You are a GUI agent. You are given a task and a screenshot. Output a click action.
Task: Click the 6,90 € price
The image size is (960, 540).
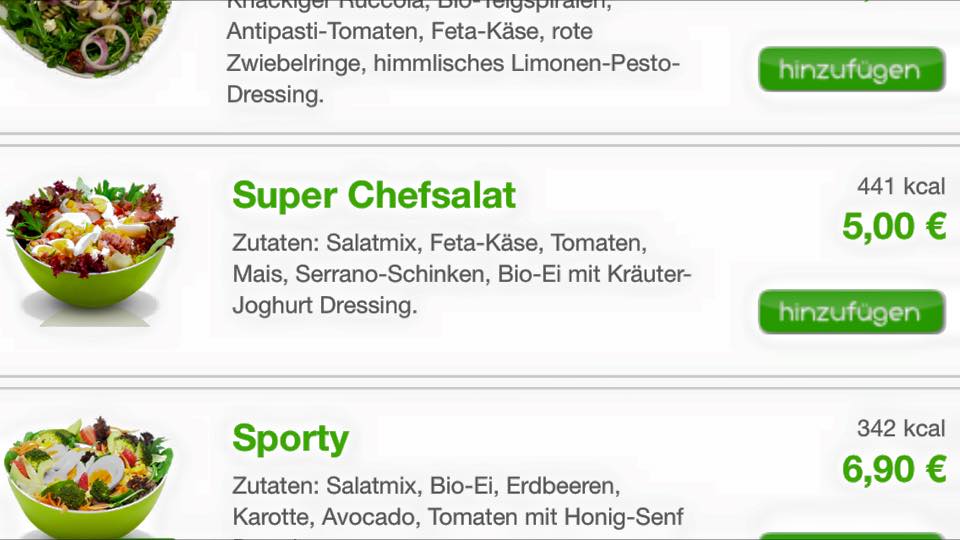point(894,470)
